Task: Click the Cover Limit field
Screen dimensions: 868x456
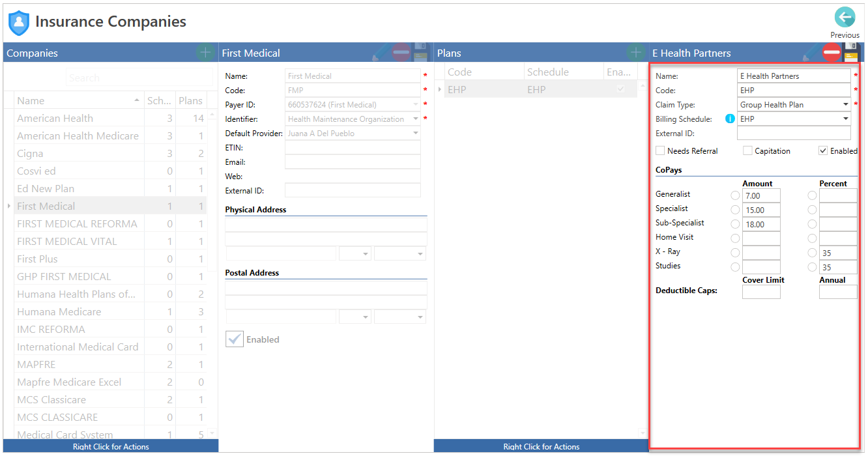Action: [761, 292]
